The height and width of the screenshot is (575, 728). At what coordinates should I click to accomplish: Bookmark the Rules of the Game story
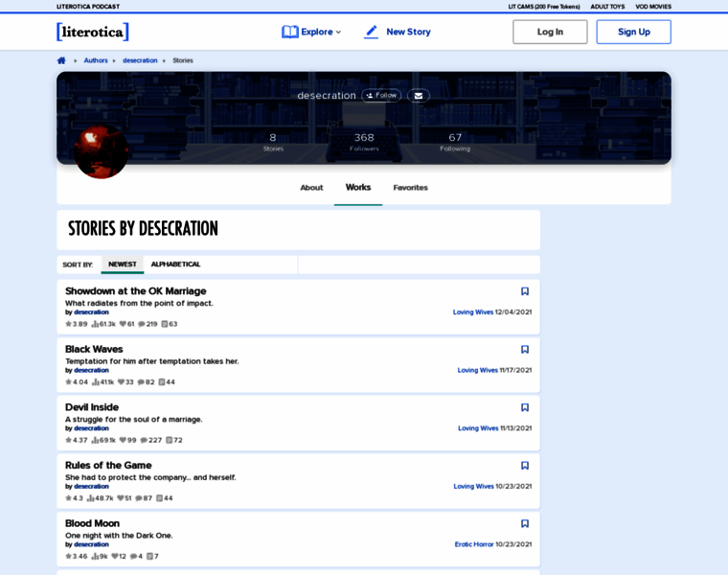click(525, 466)
